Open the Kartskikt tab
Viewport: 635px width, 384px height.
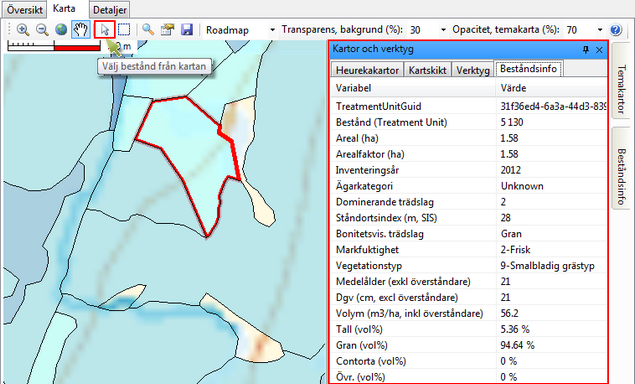coord(427,70)
